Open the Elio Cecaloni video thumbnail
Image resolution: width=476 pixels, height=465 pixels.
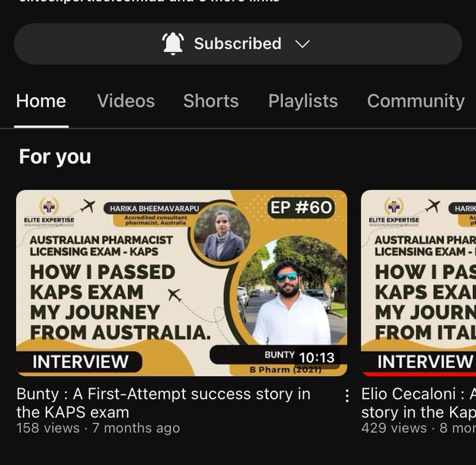point(418,283)
